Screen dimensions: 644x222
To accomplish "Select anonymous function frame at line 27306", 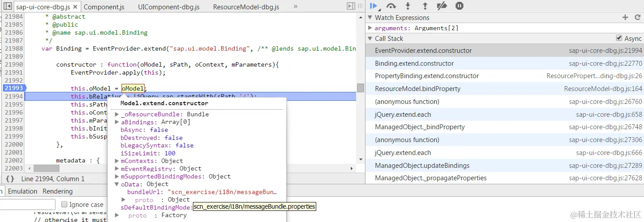I will (505, 140).
